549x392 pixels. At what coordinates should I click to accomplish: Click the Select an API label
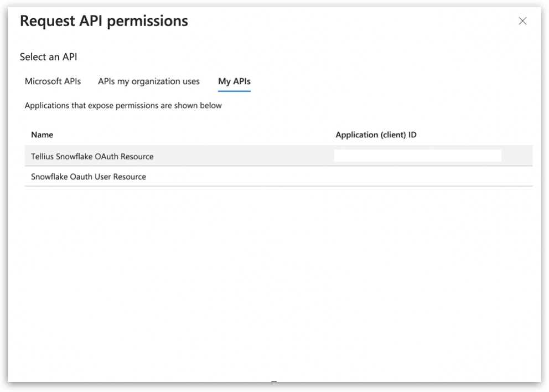(48, 57)
